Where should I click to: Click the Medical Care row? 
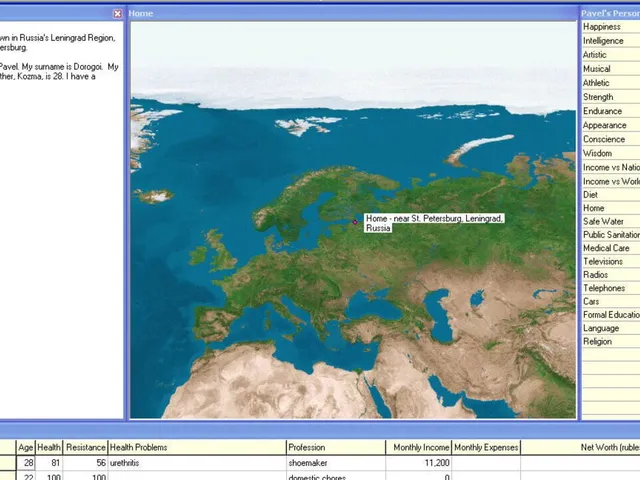(x=611, y=248)
